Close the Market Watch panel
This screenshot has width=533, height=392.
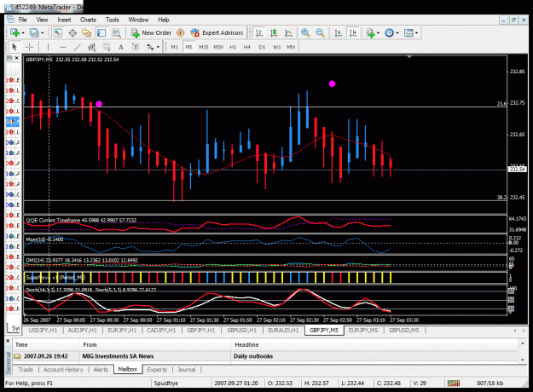click(x=16, y=58)
